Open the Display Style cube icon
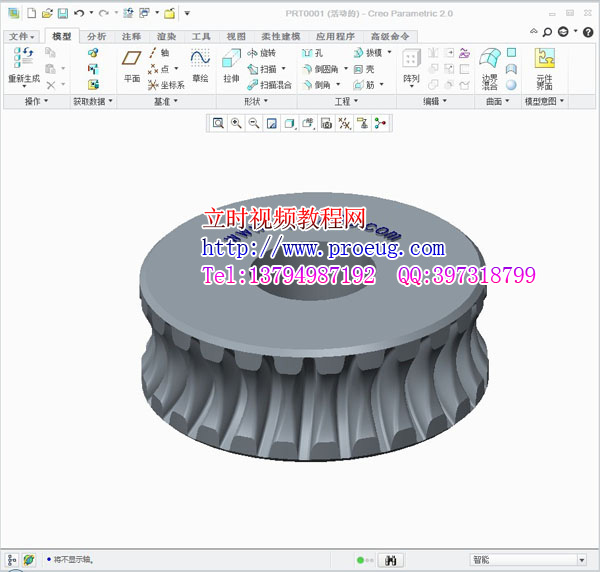This screenshot has width=600, height=572. point(290,123)
